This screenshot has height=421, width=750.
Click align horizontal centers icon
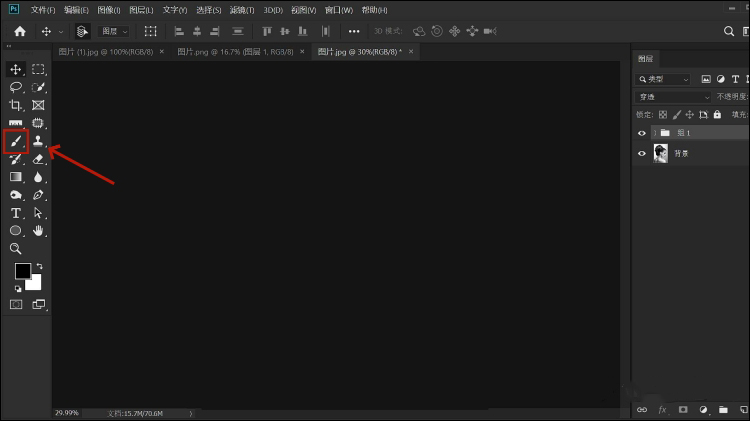(x=197, y=32)
